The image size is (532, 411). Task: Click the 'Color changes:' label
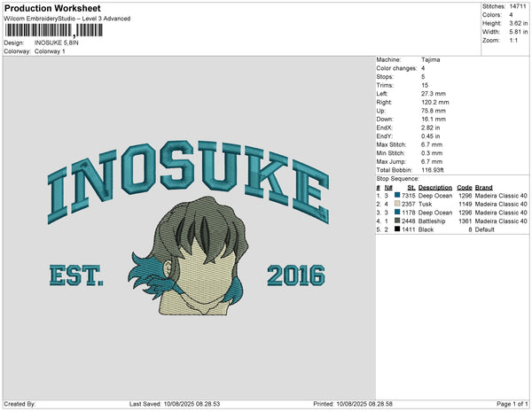(396, 68)
